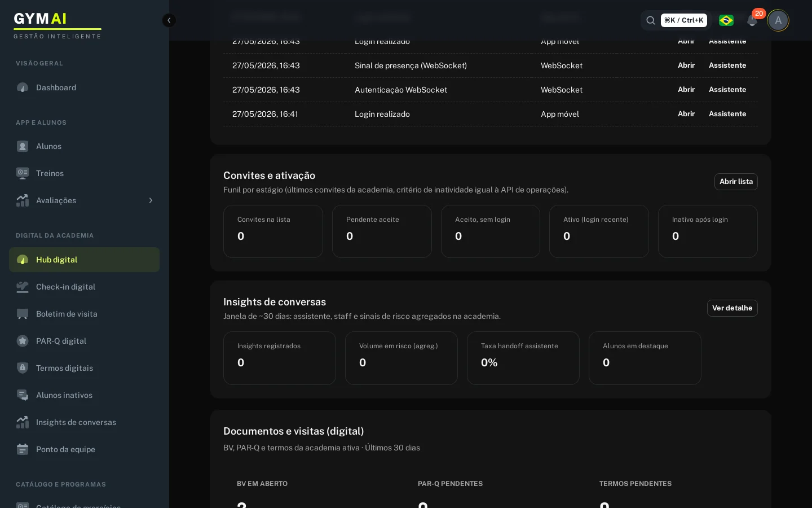812x508 pixels.
Task: Go to Alunos in sidebar
Action: 85,146
